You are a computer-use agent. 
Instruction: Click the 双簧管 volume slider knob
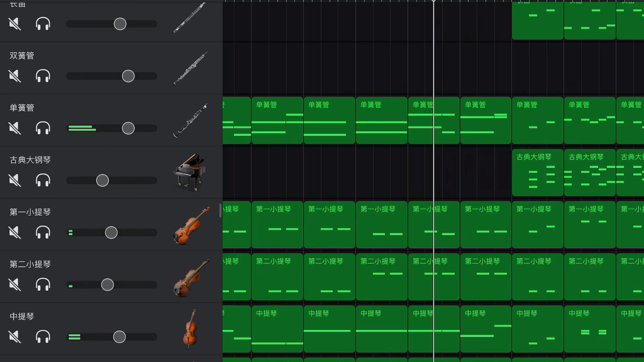(x=128, y=76)
